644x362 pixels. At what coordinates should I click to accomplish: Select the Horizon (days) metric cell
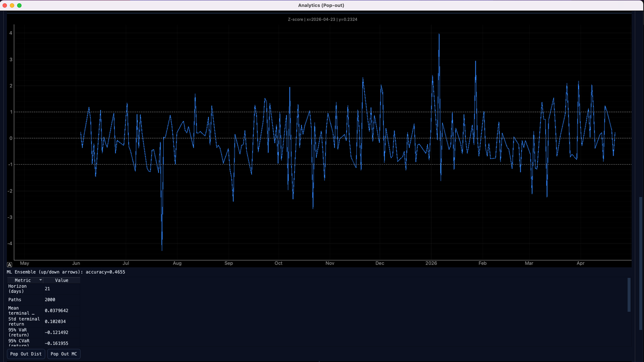click(25, 289)
